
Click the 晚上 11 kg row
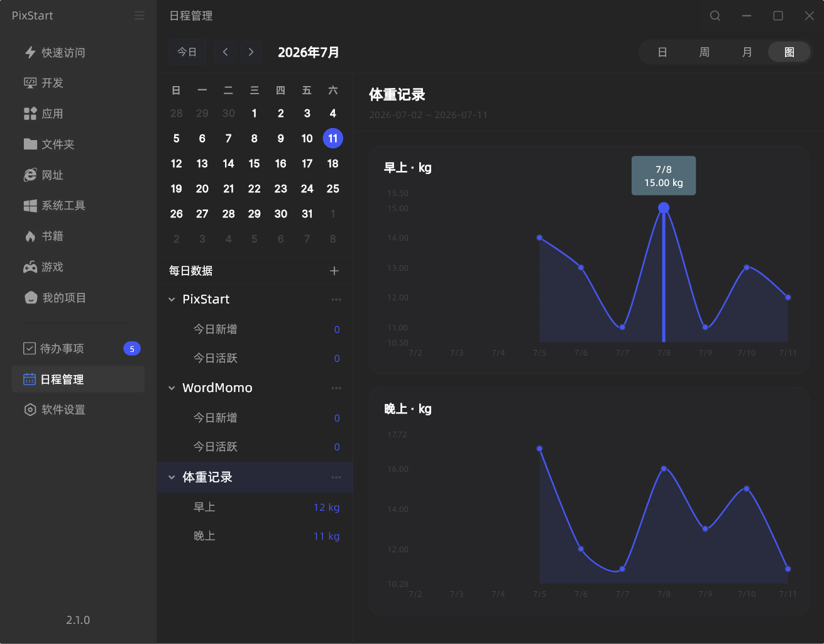(x=255, y=536)
